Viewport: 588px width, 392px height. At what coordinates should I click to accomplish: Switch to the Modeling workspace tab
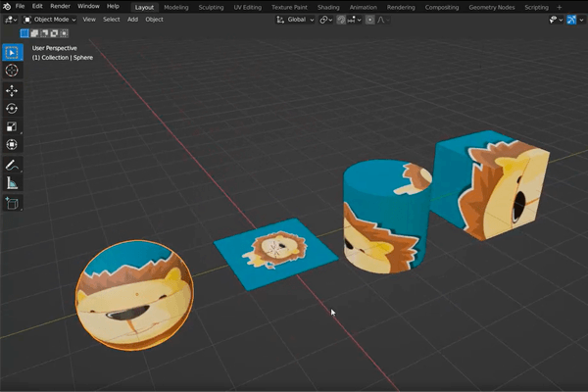point(176,7)
